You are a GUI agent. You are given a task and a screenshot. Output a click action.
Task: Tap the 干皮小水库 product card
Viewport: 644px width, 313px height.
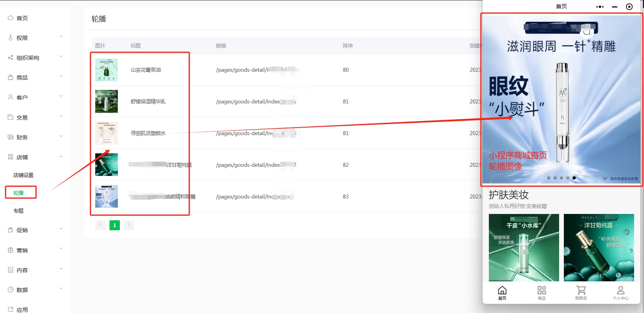(x=524, y=248)
